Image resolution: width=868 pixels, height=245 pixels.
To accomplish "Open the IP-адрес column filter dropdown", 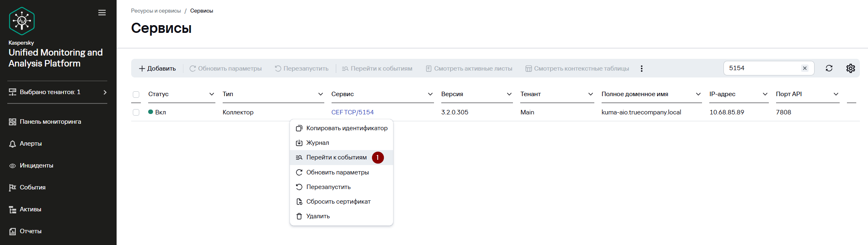I will (765, 94).
